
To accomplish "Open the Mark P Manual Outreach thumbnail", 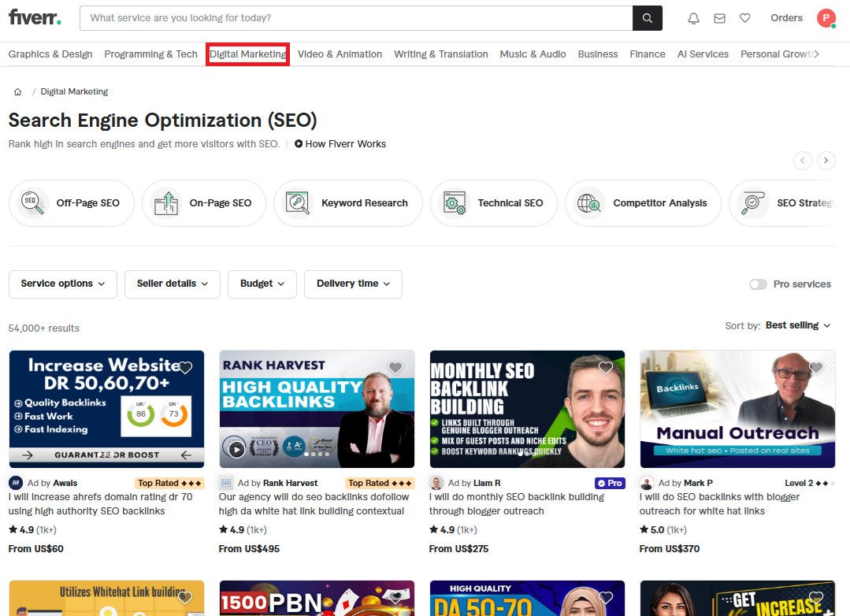I will (x=737, y=409).
